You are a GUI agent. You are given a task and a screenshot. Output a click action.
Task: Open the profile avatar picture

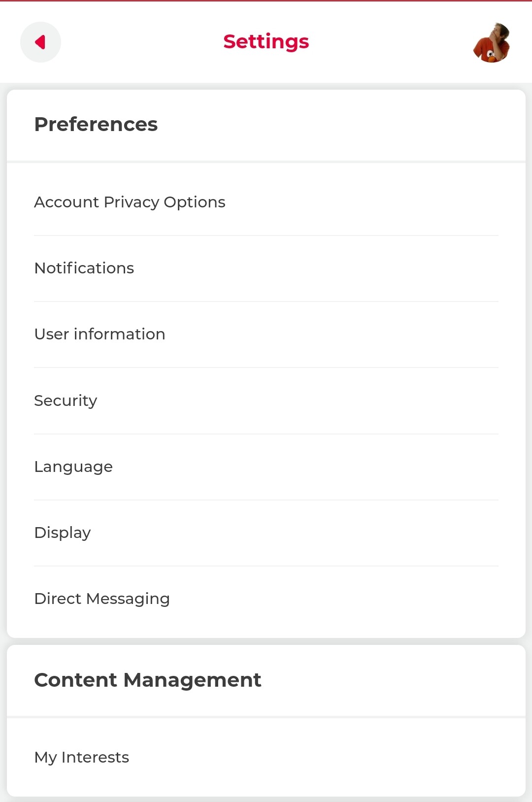[x=491, y=42]
